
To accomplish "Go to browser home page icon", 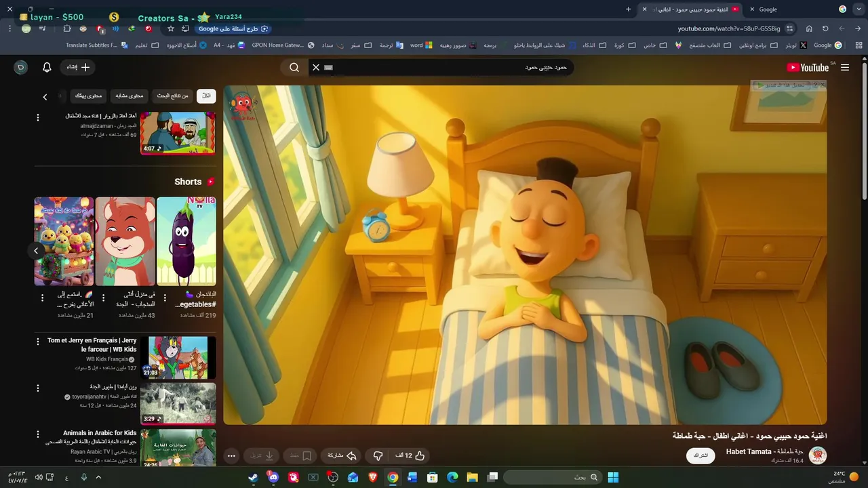I will tap(809, 28).
